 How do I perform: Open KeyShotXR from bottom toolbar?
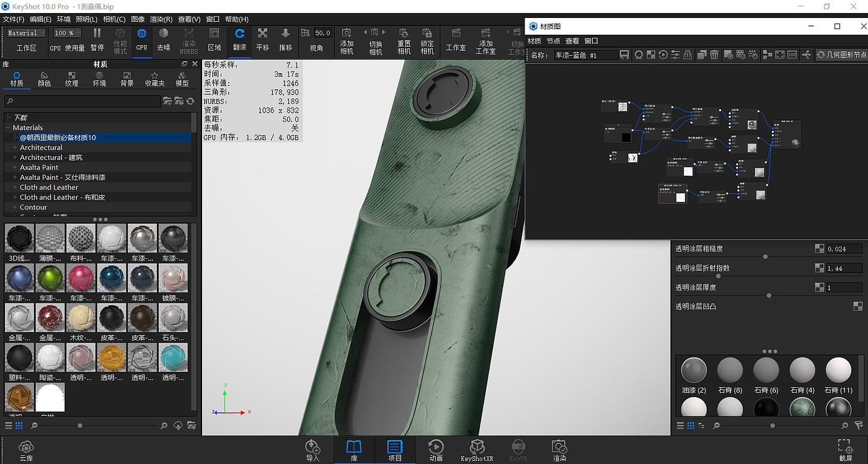click(x=477, y=450)
